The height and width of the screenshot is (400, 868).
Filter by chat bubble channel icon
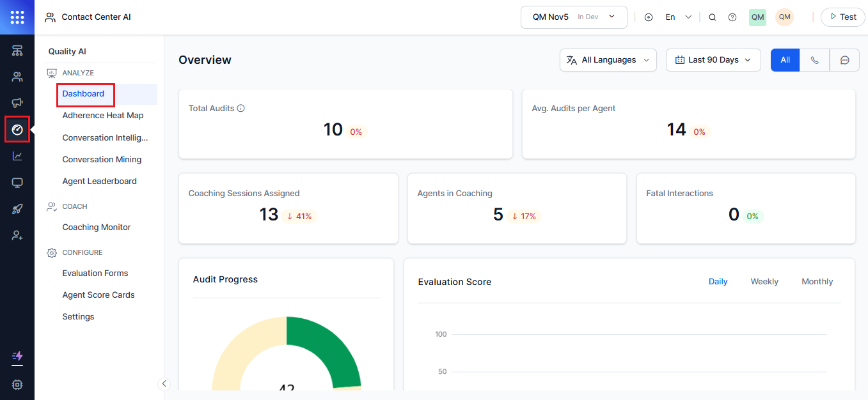(844, 60)
